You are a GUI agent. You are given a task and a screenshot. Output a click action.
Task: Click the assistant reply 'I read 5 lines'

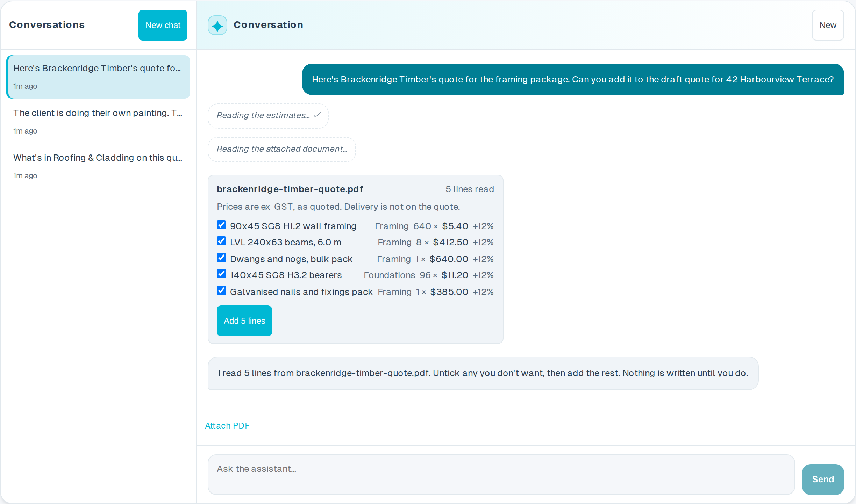point(483,373)
